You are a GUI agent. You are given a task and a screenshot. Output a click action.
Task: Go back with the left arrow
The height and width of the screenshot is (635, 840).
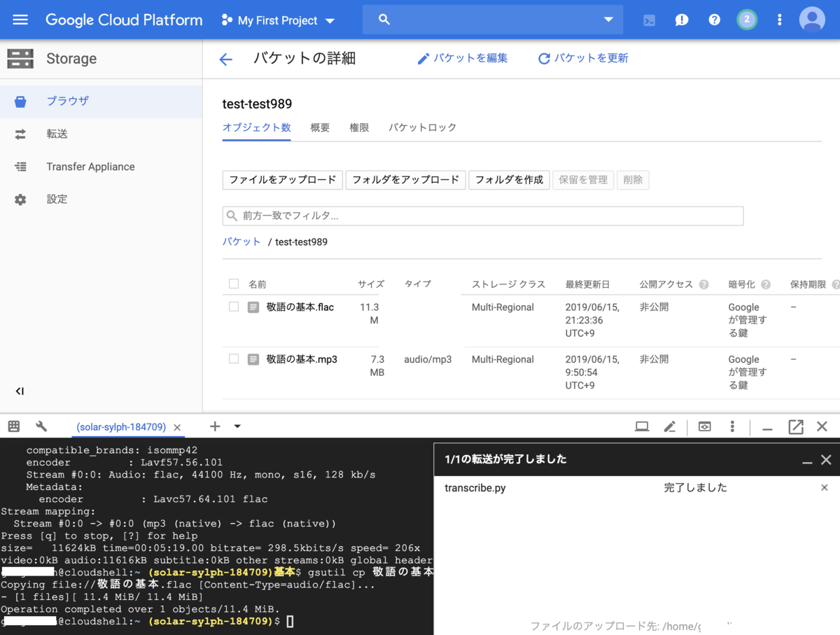pos(225,60)
